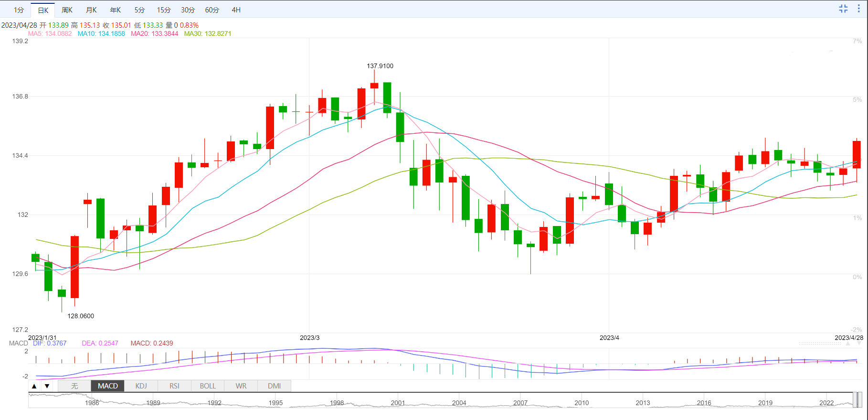868x420 pixels.
Task: Switch indicator to DMI
Action: (274, 386)
